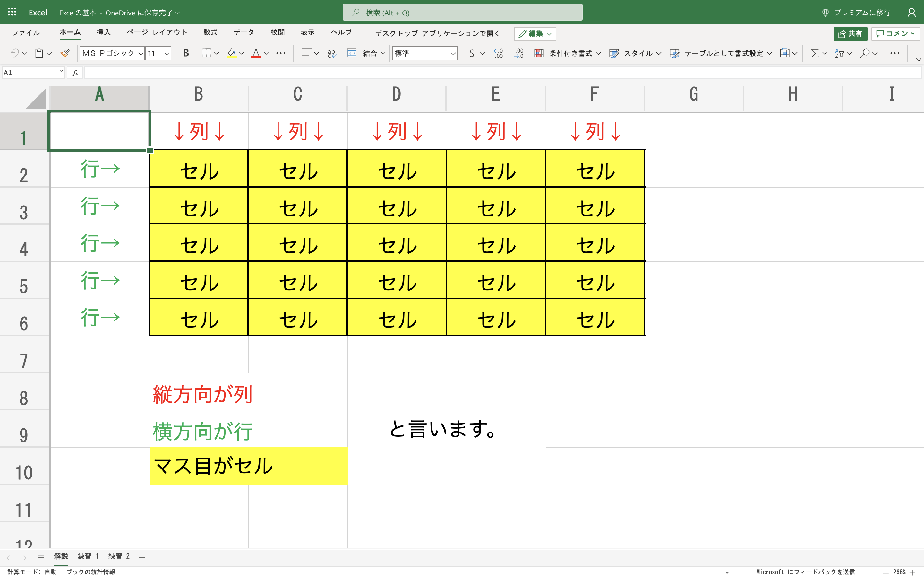Switch to the データ tab
The width and height of the screenshot is (924, 578).
244,32
